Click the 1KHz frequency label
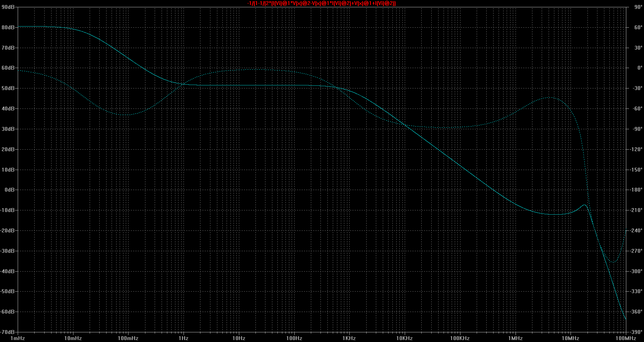The width and height of the screenshot is (644, 342). tap(349, 338)
